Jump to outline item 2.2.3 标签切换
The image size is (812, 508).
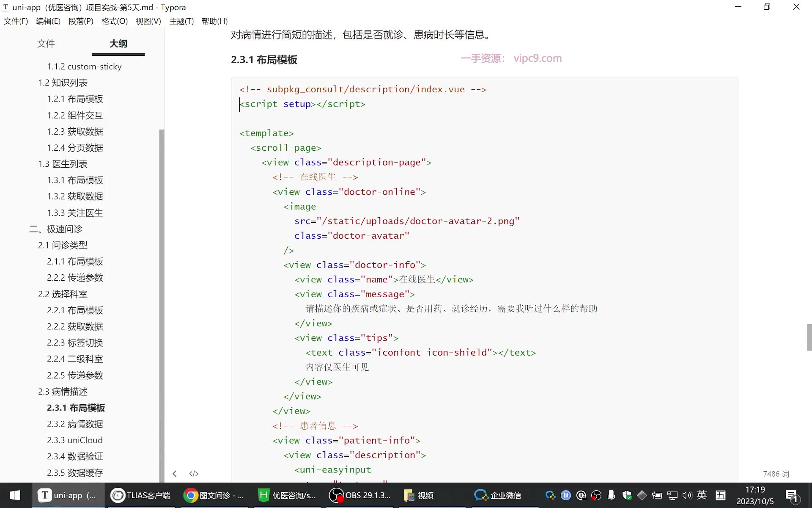75,343
